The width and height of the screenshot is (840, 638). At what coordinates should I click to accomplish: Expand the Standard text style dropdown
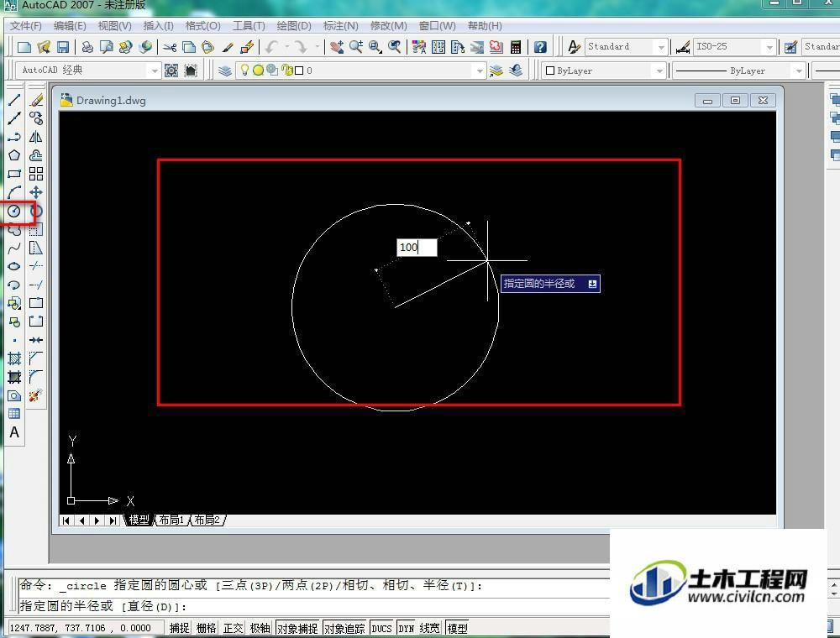click(661, 47)
